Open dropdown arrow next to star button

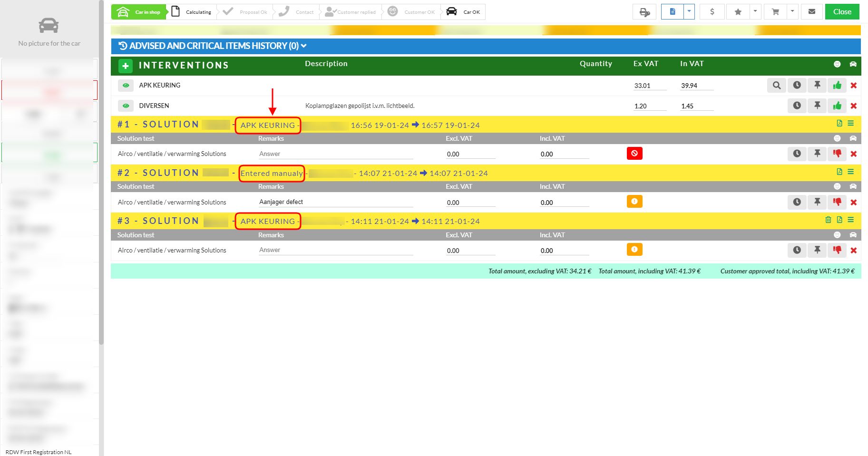point(755,11)
